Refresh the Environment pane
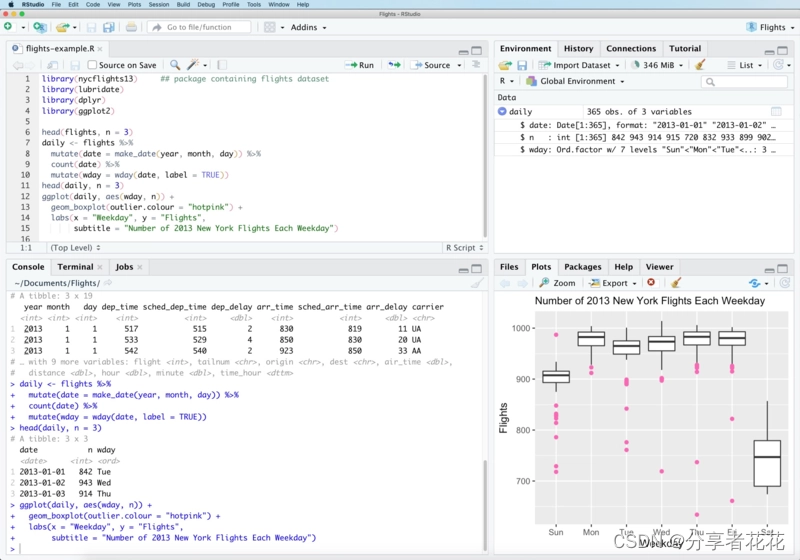Viewport: 800px width, 560px height. [778, 65]
